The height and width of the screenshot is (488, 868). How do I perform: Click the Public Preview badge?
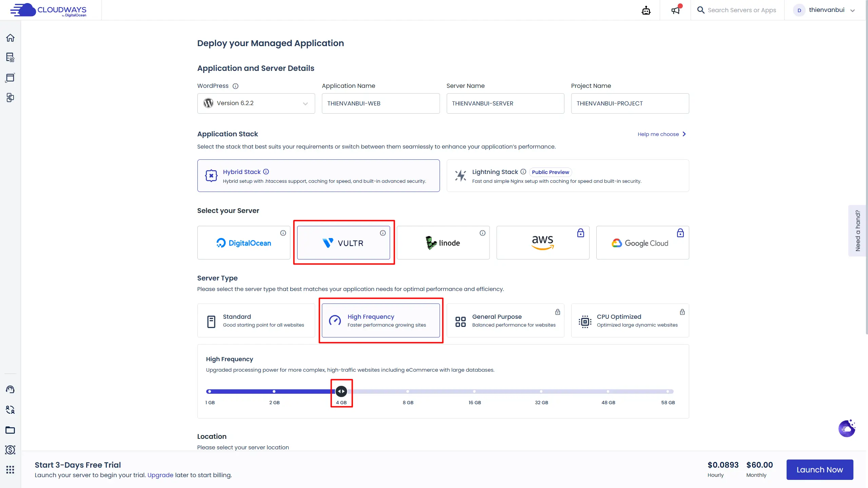pyautogui.click(x=550, y=172)
